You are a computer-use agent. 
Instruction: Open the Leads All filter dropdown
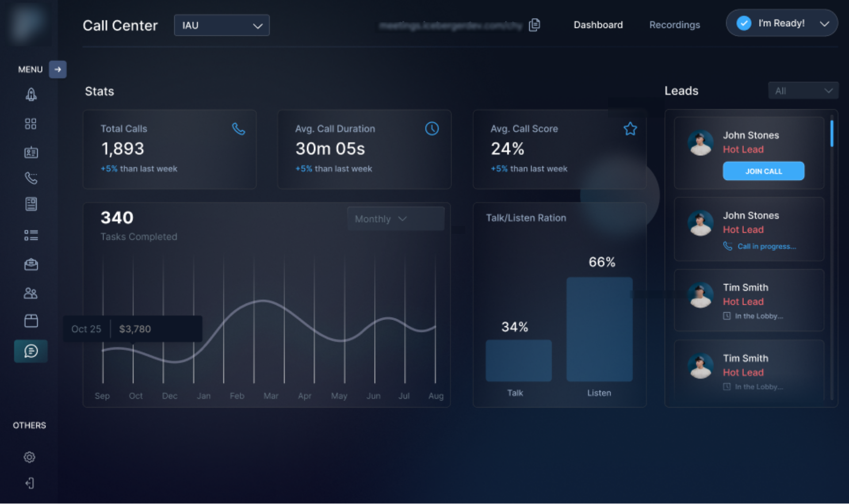coord(803,91)
